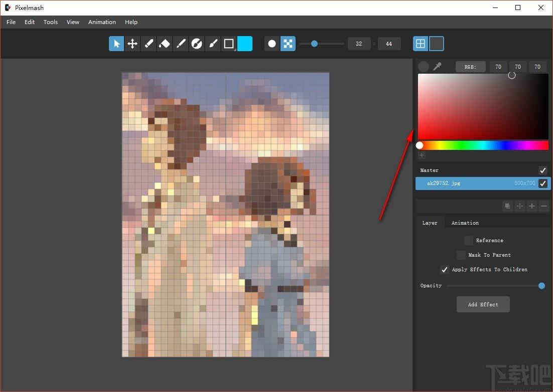553x392 pixels.
Task: Enable the Reference checkbox
Action: coord(469,241)
